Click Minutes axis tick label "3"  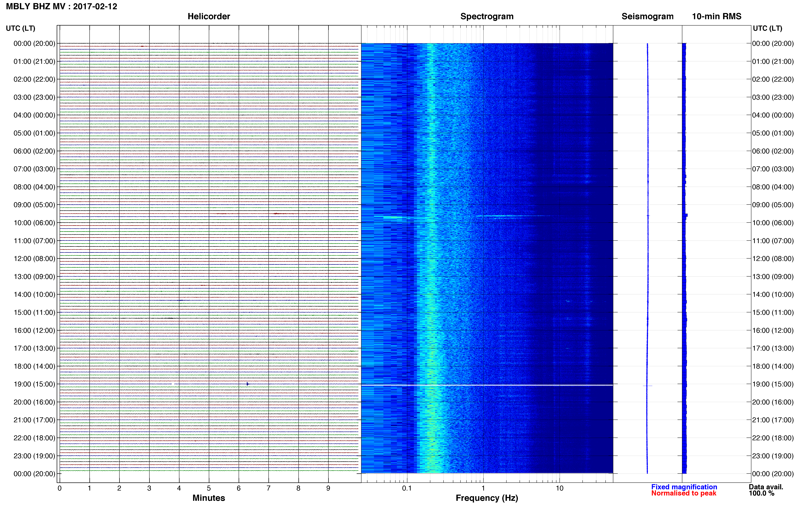[149, 488]
